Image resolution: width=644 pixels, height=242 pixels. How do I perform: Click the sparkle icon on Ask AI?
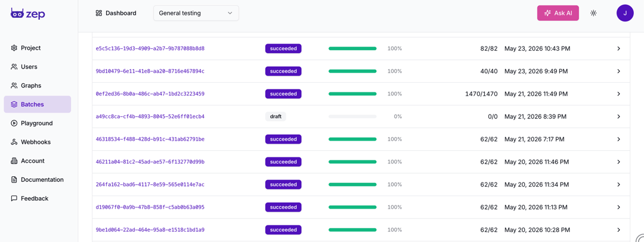547,13
